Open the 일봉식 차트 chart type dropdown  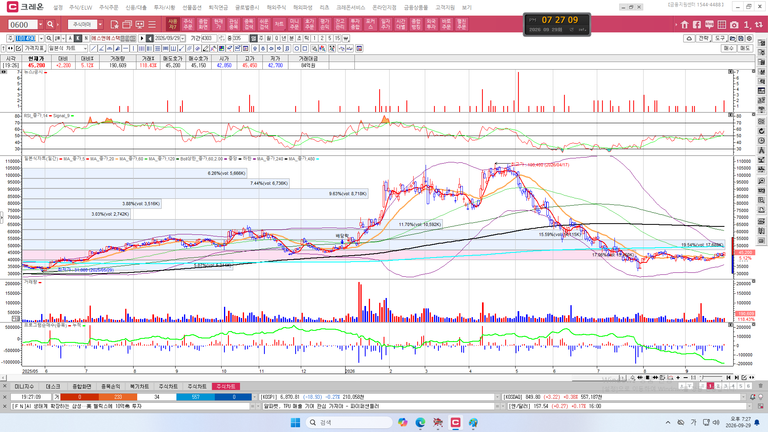(67, 48)
